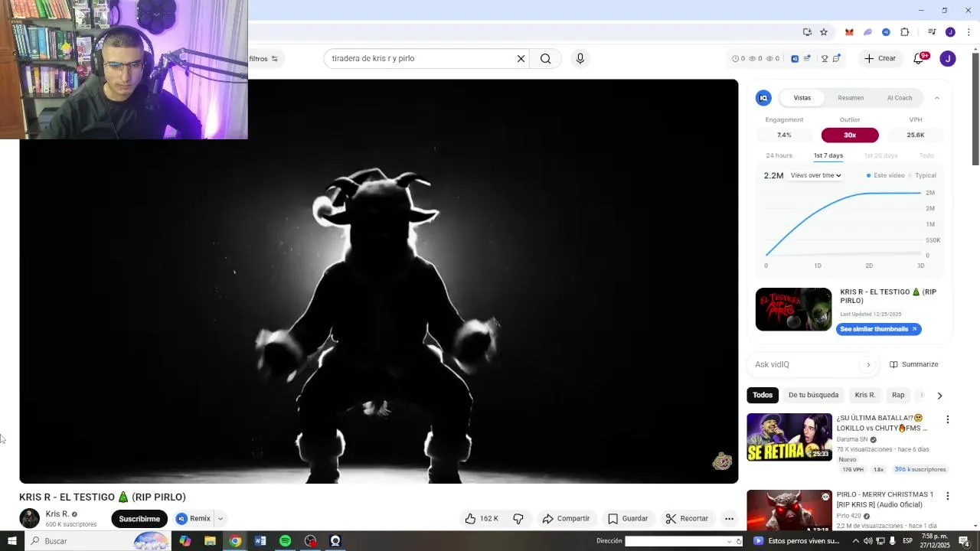Open File Explorer from the taskbar
980x551 pixels.
[x=210, y=541]
